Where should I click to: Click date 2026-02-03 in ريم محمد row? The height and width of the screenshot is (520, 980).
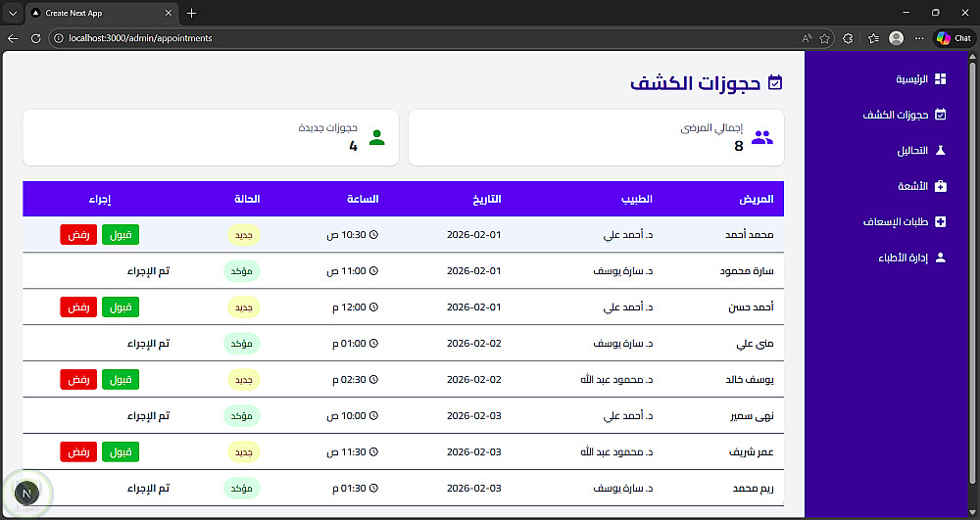pos(473,488)
